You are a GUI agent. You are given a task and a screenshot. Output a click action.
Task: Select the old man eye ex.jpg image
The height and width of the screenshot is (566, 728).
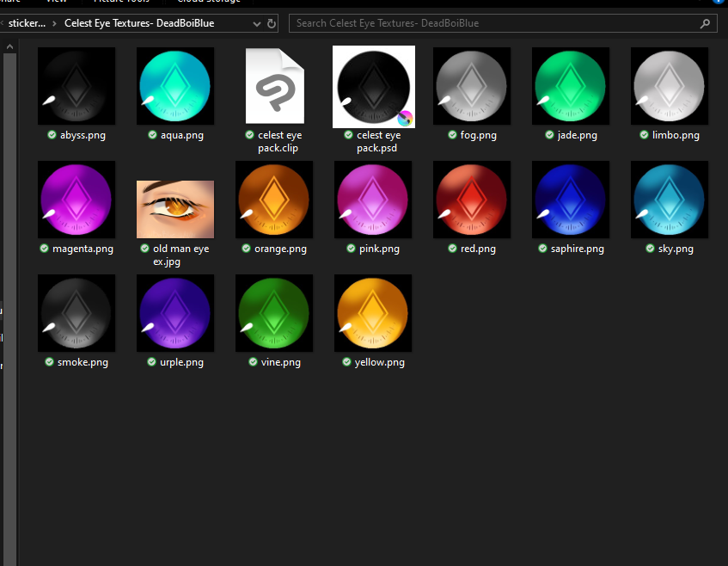[175, 209]
